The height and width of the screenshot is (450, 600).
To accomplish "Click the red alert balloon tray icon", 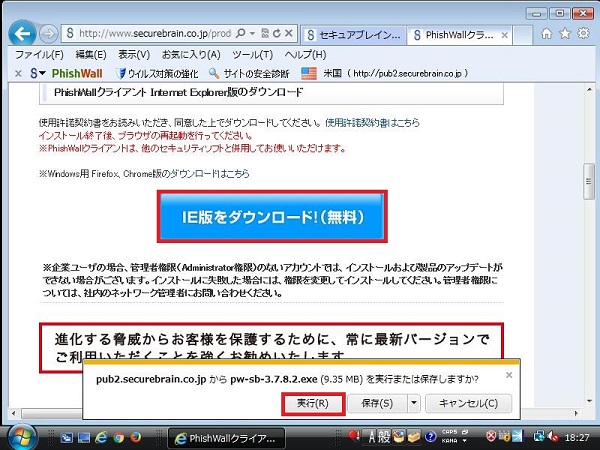I will pyautogui.click(x=353, y=435).
